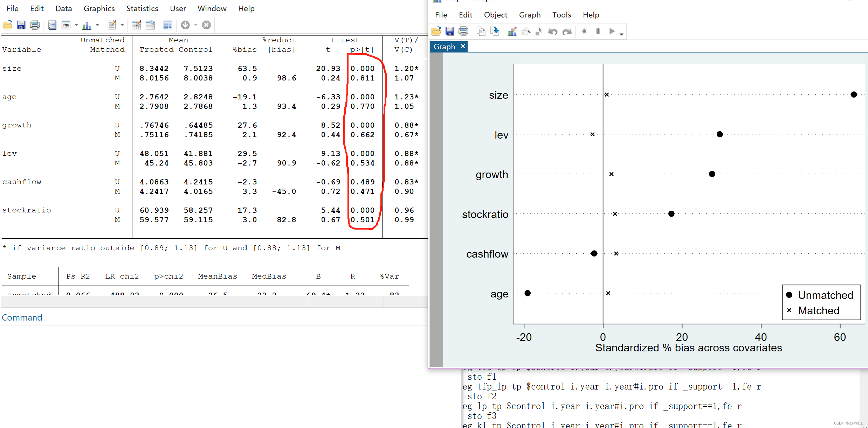Close the Graph tab

pyautogui.click(x=463, y=47)
